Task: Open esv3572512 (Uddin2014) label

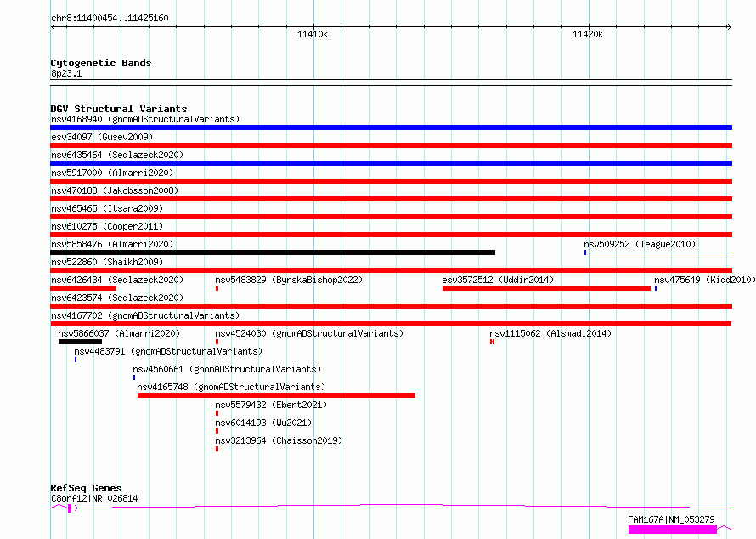Action: pyautogui.click(x=498, y=280)
